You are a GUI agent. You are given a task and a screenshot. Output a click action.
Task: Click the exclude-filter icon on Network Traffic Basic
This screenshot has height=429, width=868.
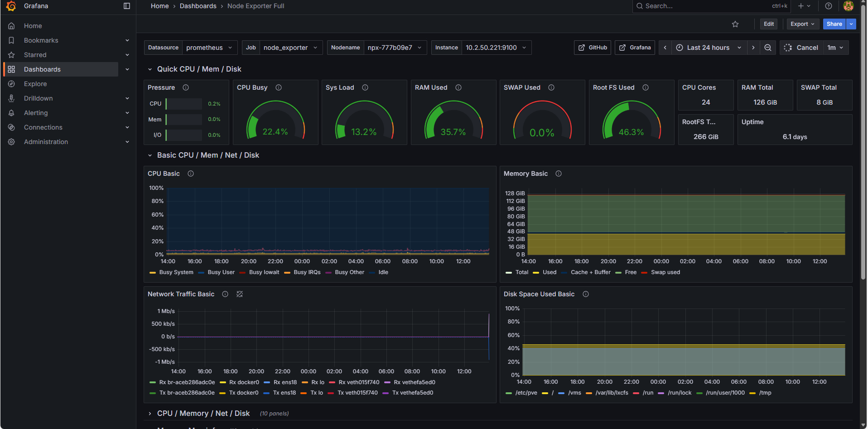click(240, 294)
